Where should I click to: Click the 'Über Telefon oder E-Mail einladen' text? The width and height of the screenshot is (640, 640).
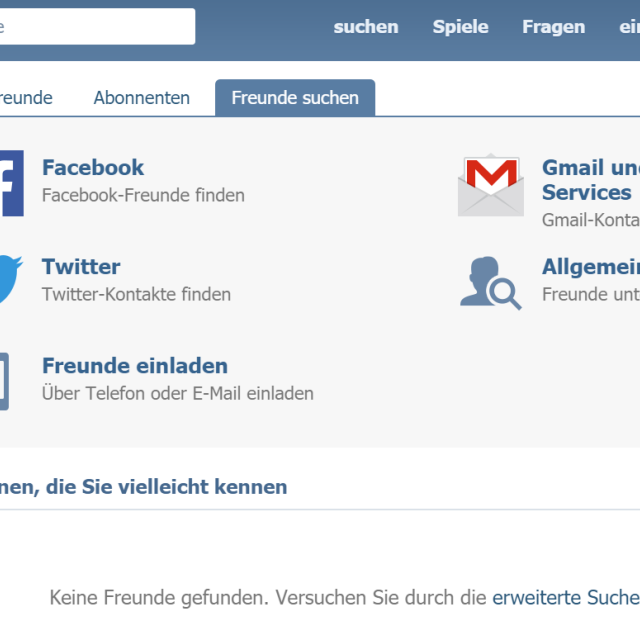pos(178,394)
